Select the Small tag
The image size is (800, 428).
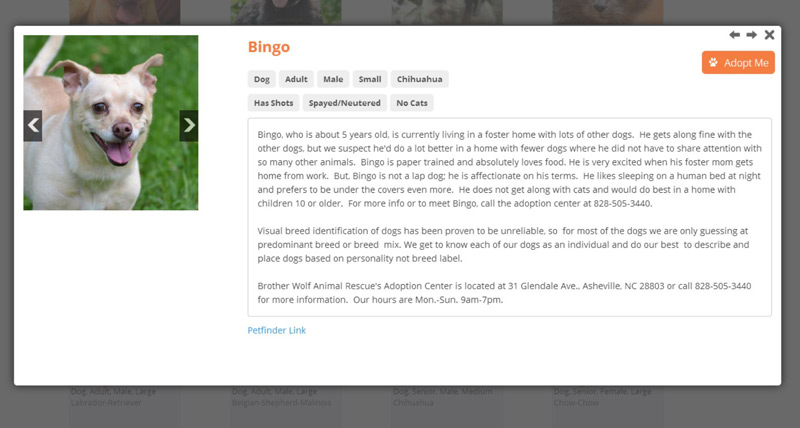pyautogui.click(x=370, y=79)
